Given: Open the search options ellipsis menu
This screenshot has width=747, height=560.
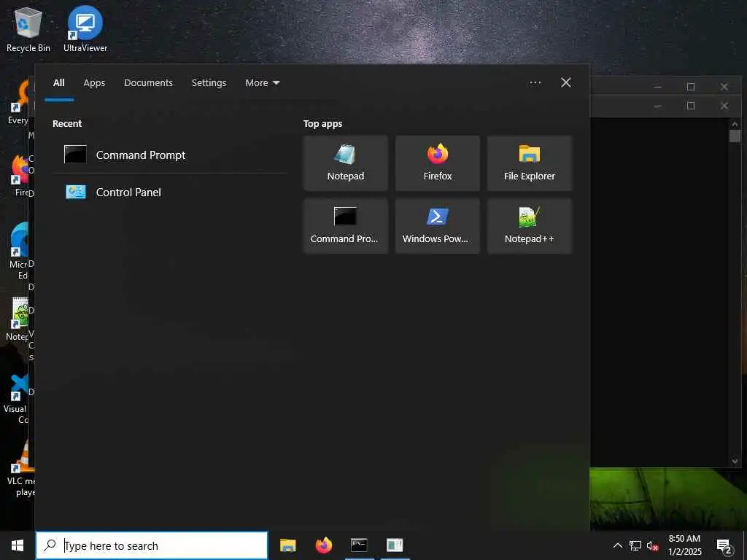Looking at the screenshot, I should tap(535, 83).
